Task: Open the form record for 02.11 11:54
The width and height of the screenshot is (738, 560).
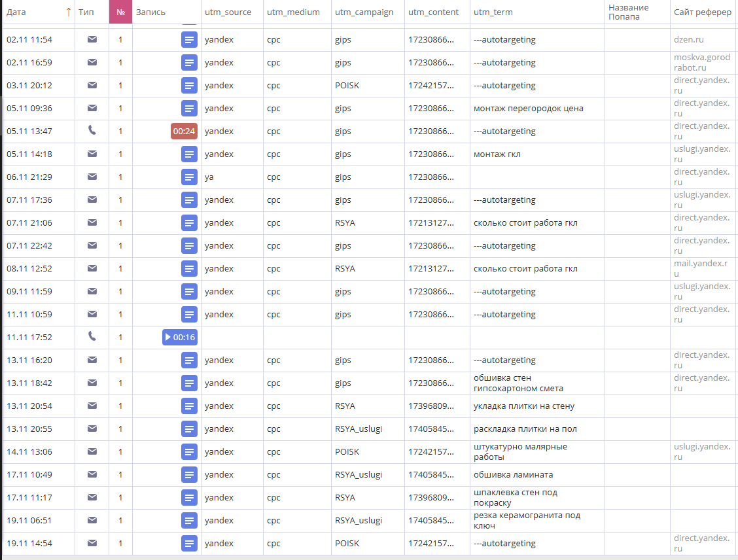Action: pos(188,40)
